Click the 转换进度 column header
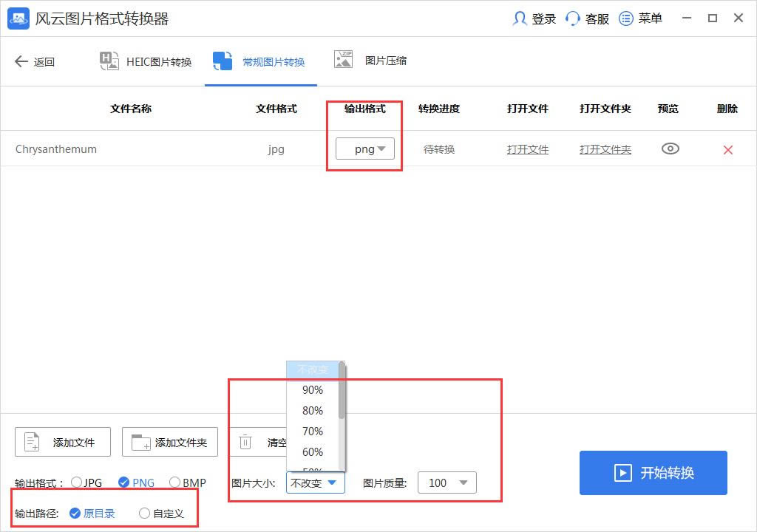The height and width of the screenshot is (532, 757). 439,109
